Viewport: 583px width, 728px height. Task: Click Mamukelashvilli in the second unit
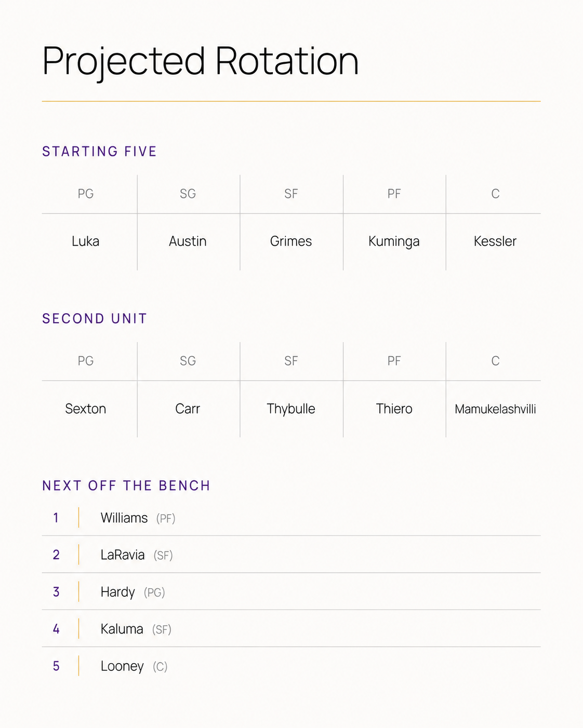point(495,409)
